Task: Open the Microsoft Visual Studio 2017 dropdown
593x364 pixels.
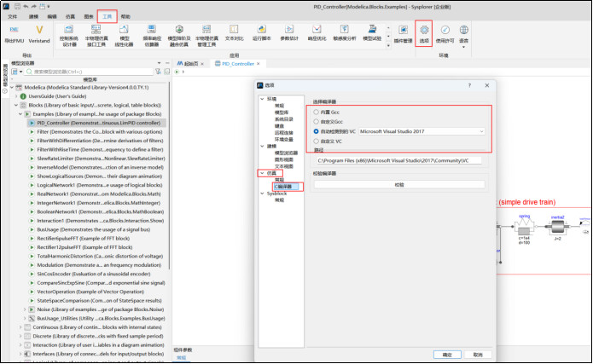Action: (421, 131)
